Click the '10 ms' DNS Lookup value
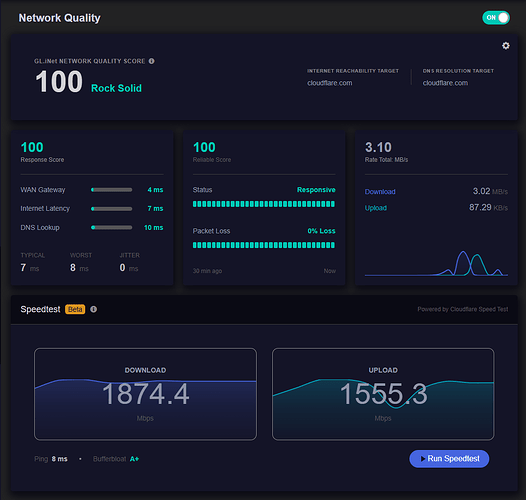The height and width of the screenshot is (500, 526). [x=154, y=228]
